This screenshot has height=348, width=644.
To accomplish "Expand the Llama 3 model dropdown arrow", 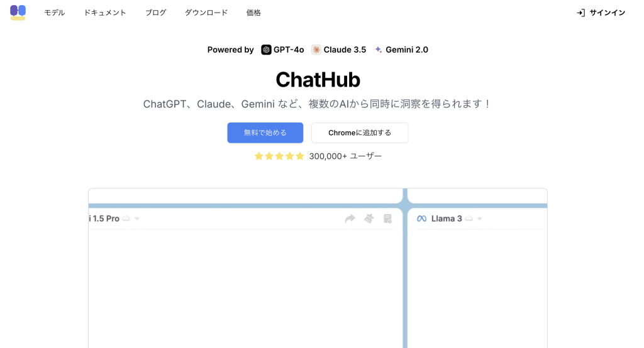I will click(479, 219).
